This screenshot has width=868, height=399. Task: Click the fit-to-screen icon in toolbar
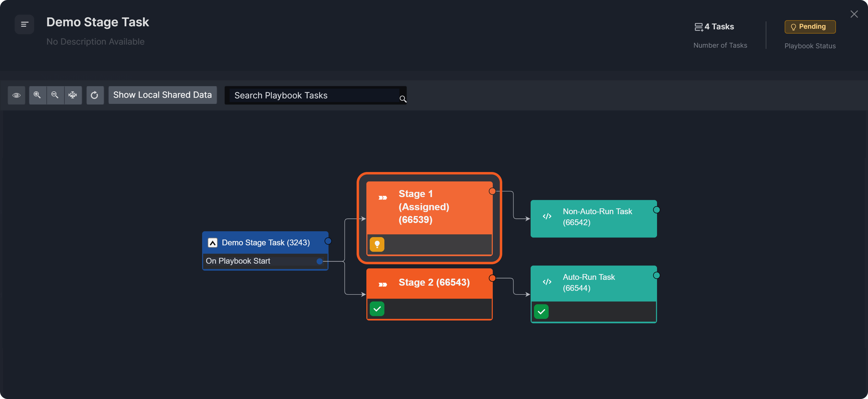(x=73, y=95)
